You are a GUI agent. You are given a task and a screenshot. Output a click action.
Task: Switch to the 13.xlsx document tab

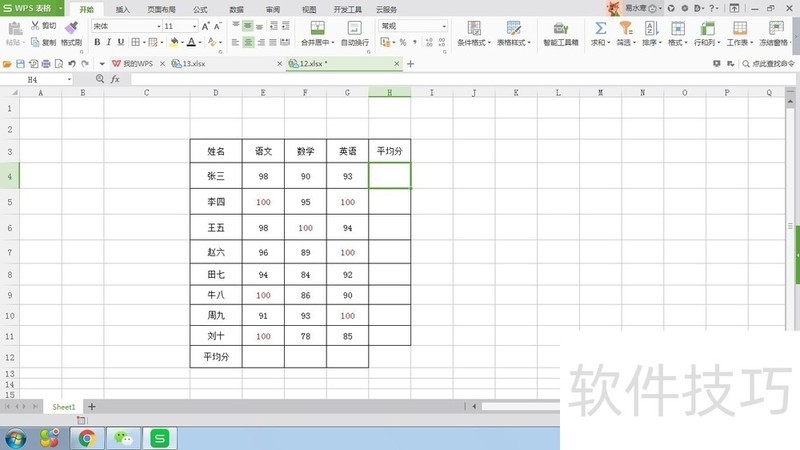pos(227,64)
